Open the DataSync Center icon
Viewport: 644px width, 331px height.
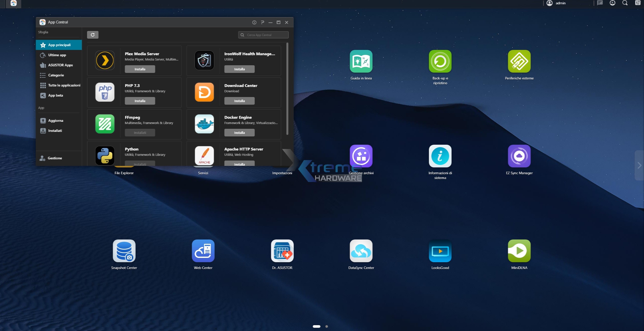[x=361, y=251]
